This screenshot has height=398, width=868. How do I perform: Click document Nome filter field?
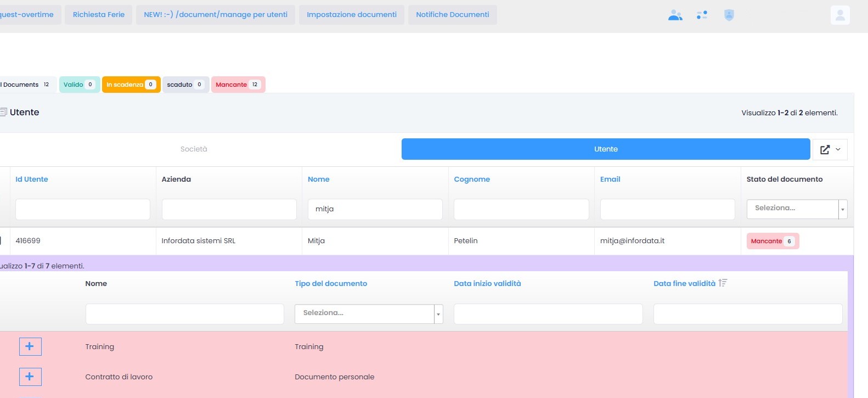185,314
